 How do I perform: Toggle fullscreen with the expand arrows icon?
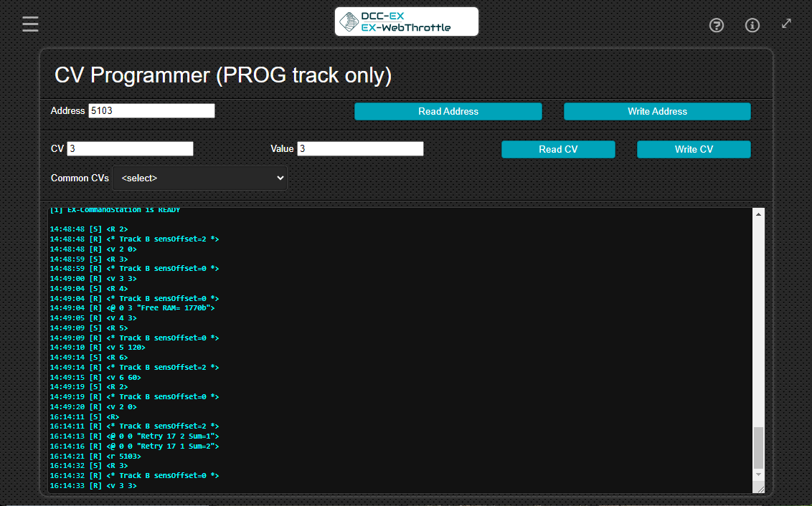[x=787, y=24]
